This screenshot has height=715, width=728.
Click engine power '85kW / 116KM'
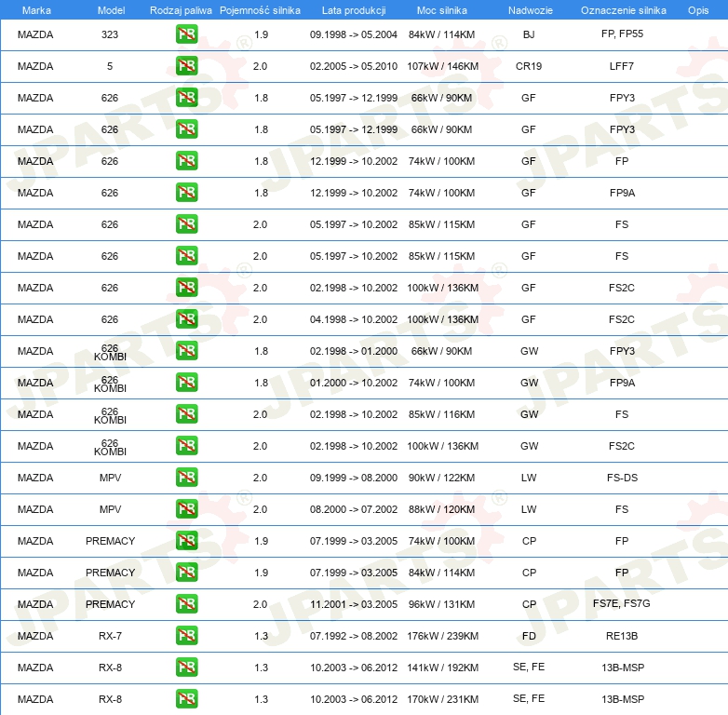pos(441,414)
